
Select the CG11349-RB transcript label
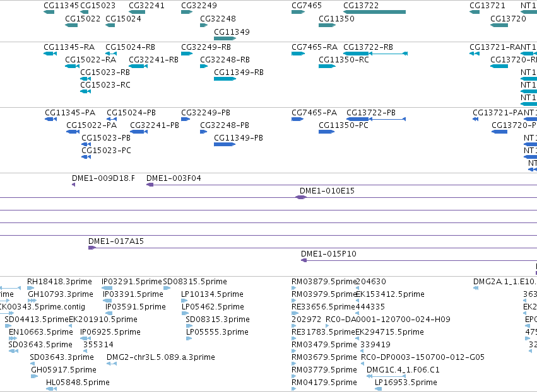tap(239, 72)
